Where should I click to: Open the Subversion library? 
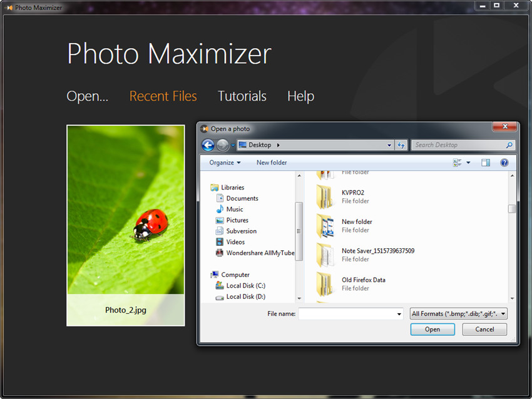(241, 231)
